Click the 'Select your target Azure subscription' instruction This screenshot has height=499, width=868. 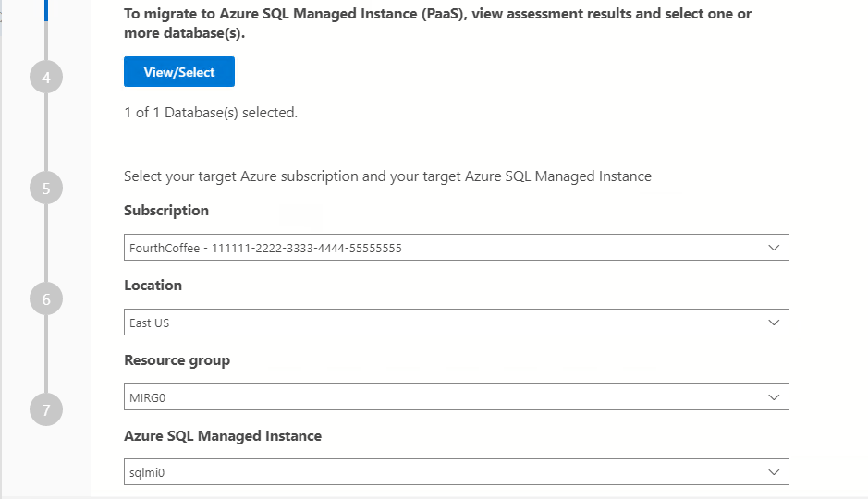tap(387, 176)
